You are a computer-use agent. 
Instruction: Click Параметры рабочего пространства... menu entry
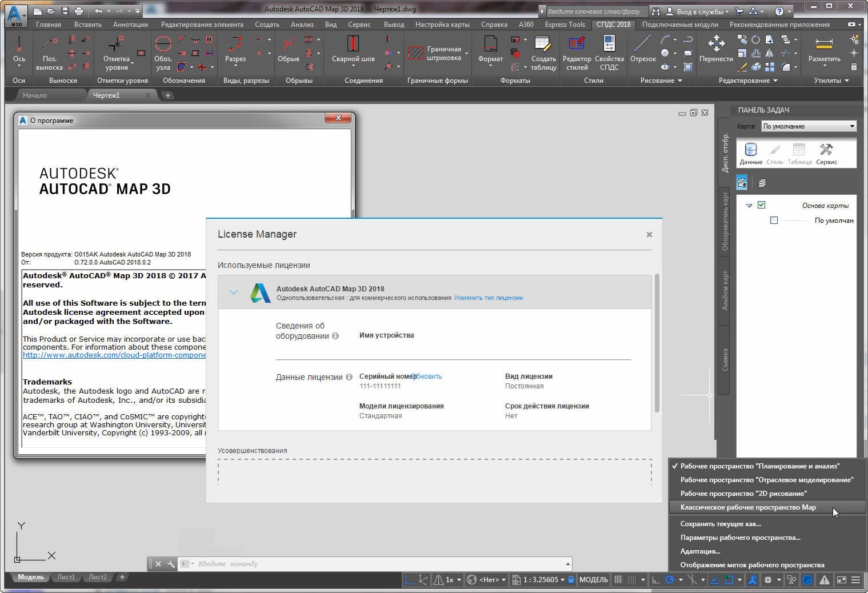767,538
